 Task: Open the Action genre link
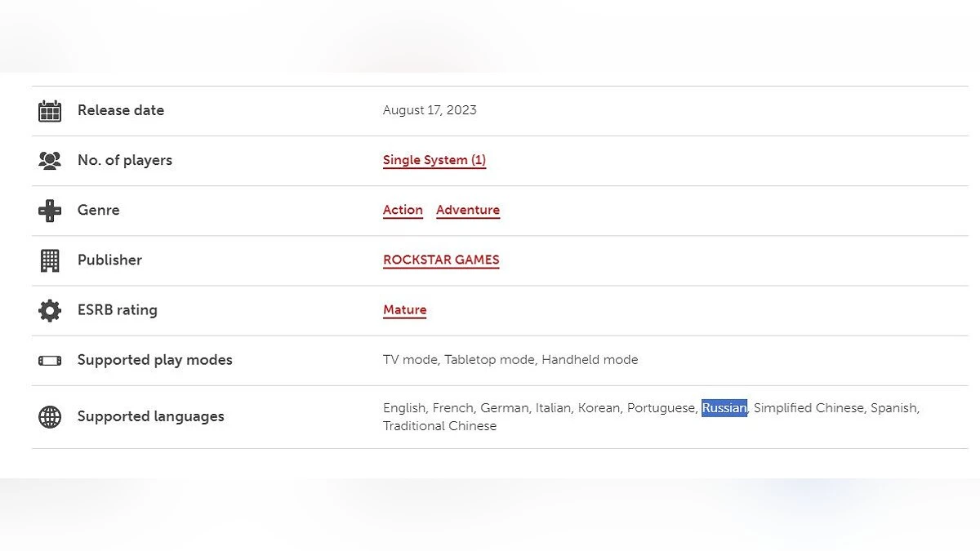click(x=403, y=210)
